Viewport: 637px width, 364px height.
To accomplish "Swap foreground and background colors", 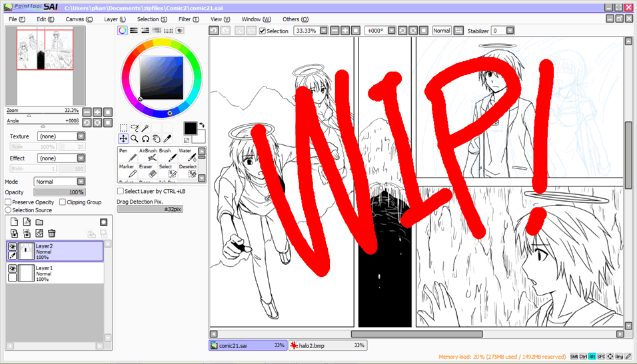I will [202, 125].
